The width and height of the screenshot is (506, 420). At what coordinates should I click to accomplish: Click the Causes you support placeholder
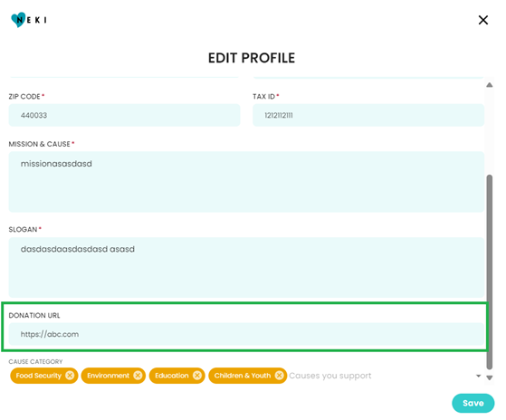coord(330,376)
